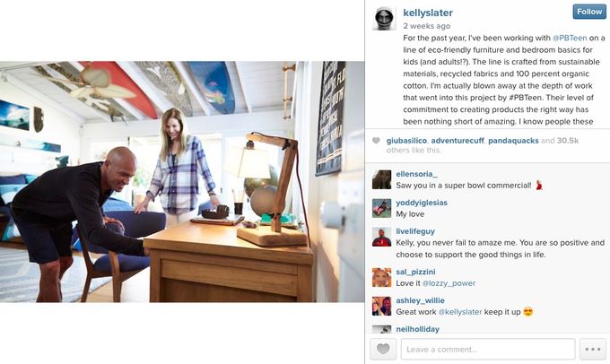Open the @lozzy_power mention
610x364 pixels.
449,283
